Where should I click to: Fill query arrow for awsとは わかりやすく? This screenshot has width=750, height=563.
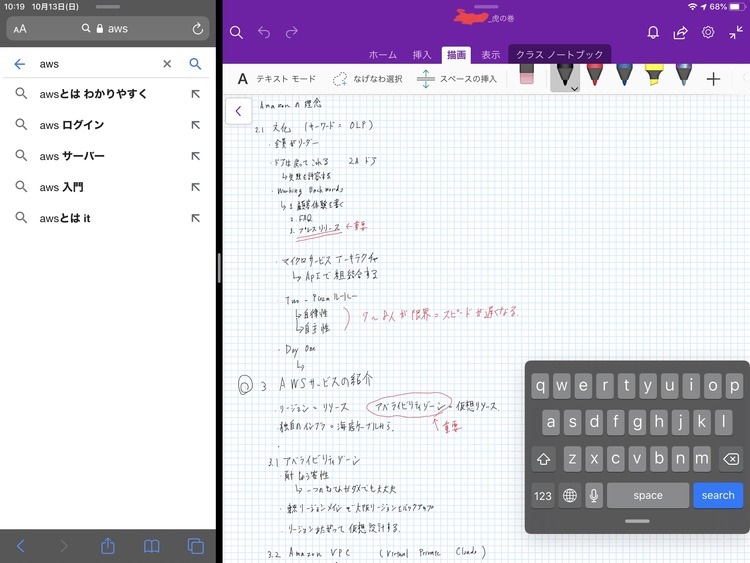pos(196,94)
